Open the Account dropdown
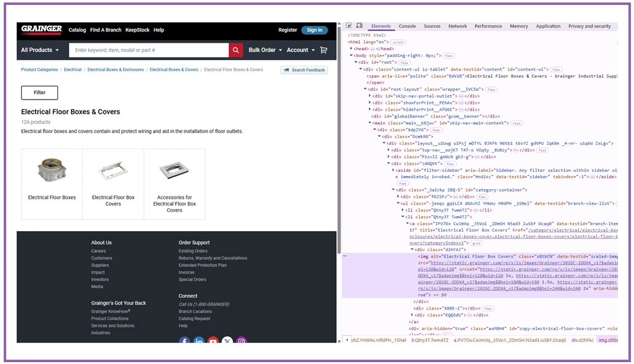 301,50
